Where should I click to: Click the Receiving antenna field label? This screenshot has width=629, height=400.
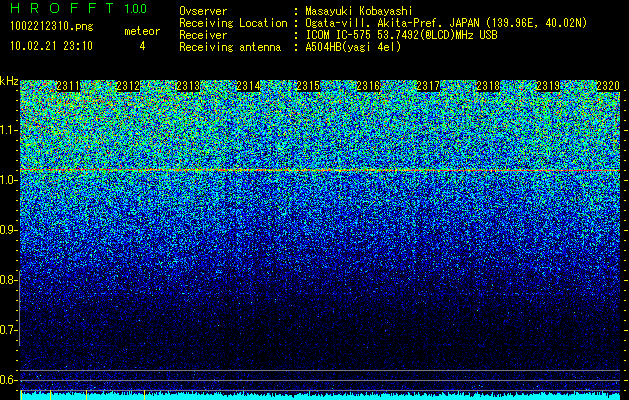[x=230, y=47]
